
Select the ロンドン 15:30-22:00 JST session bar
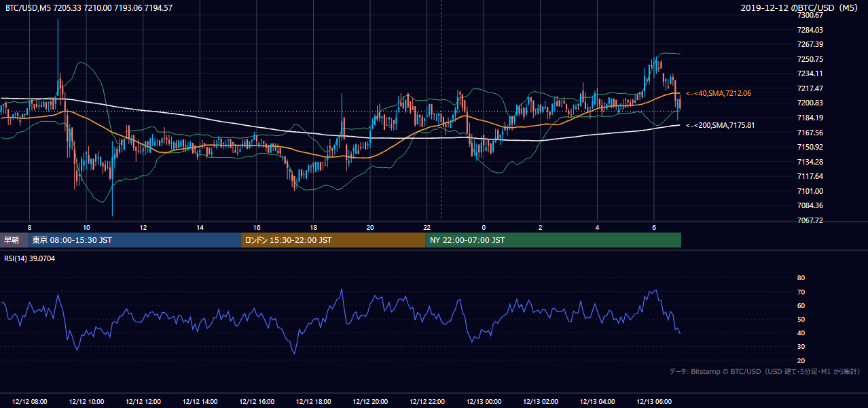point(333,240)
